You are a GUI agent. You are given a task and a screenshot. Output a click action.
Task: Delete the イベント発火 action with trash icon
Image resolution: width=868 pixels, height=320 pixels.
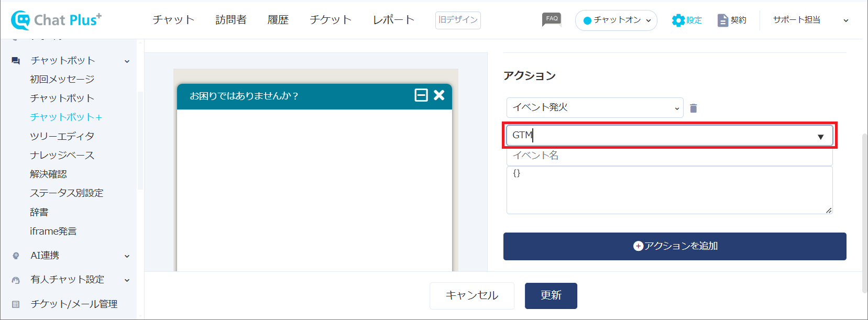pyautogui.click(x=694, y=108)
